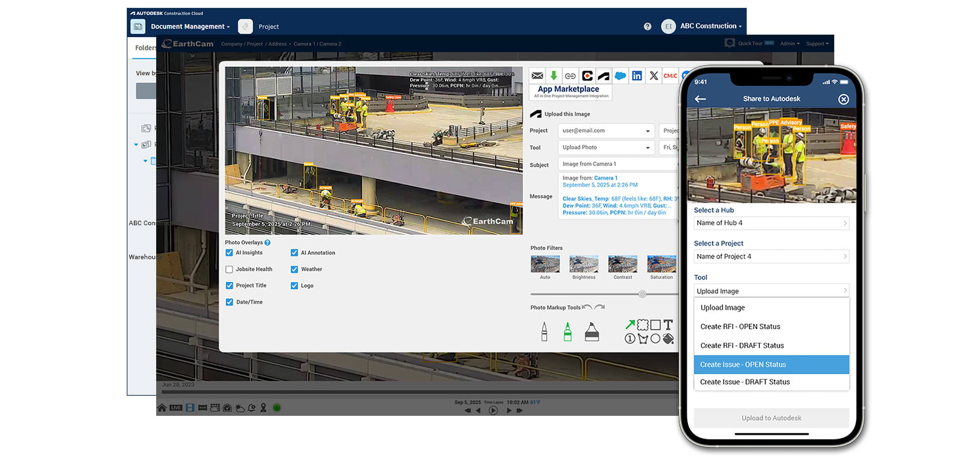Pick the rectangle markup tool
The width and height of the screenshot is (980, 457).
655,324
